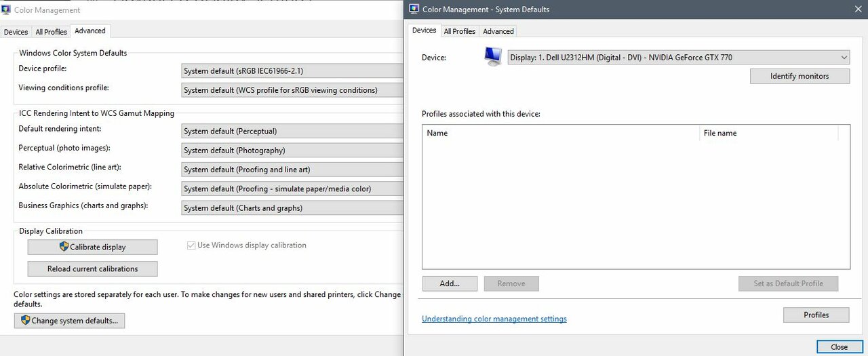Viewport: 868px width, 356px height.
Task: Open the Device profile dropdown
Action: 292,71
